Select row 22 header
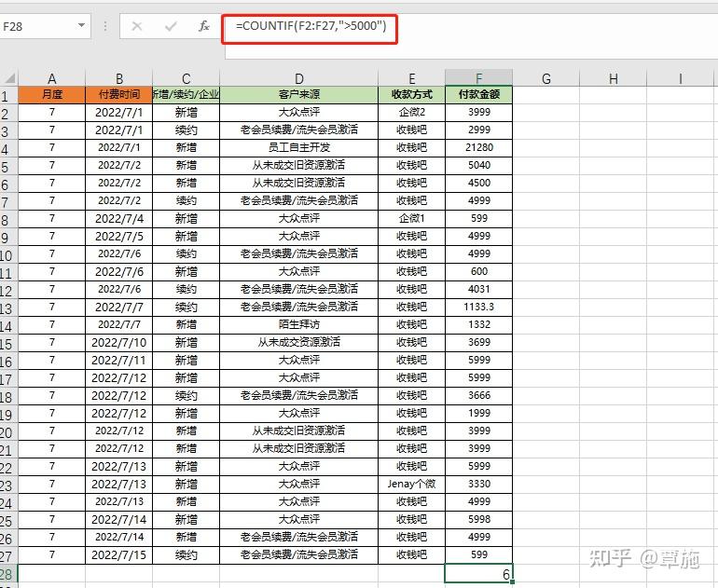718x588 pixels. (7, 468)
